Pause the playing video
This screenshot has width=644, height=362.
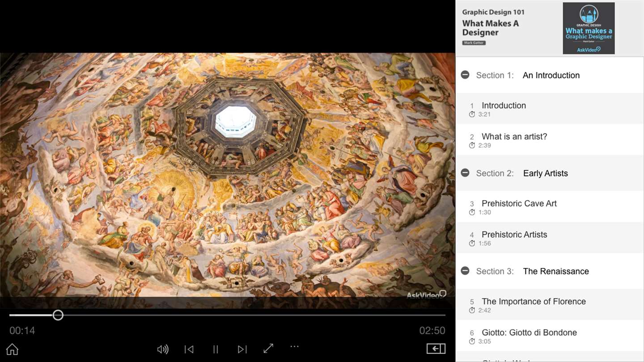click(216, 349)
